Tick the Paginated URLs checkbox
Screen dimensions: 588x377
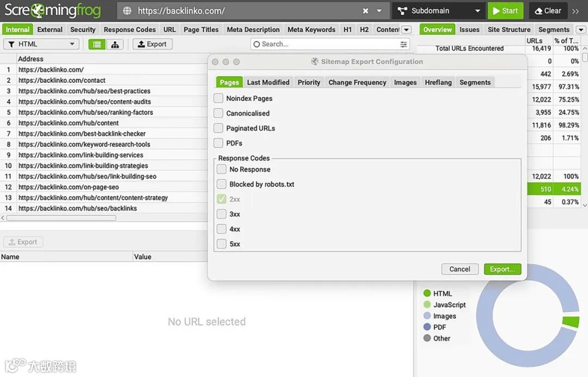[x=218, y=128]
